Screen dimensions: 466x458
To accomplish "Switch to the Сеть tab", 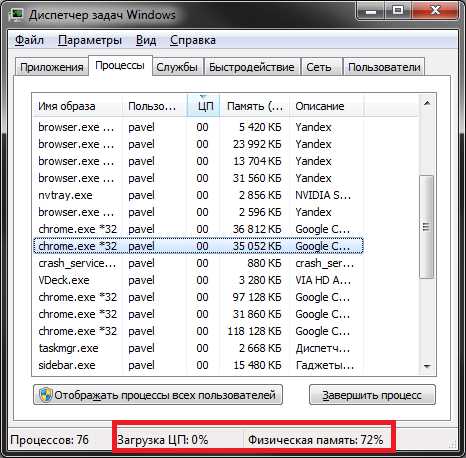I will pos(319,67).
